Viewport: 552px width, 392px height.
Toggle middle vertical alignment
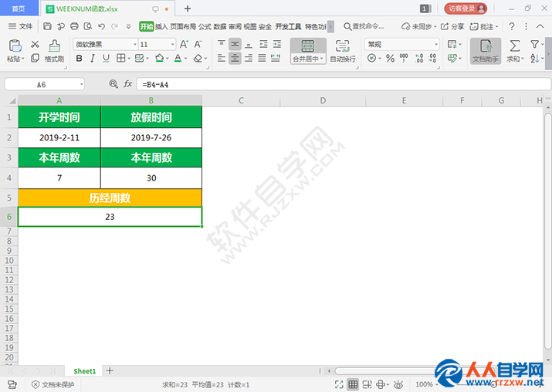click(235, 44)
